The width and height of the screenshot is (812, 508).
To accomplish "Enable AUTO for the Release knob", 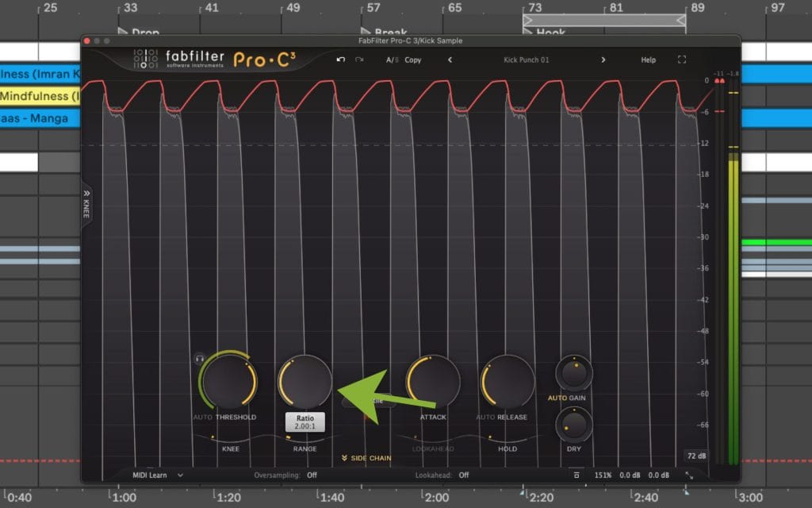I will [485, 417].
